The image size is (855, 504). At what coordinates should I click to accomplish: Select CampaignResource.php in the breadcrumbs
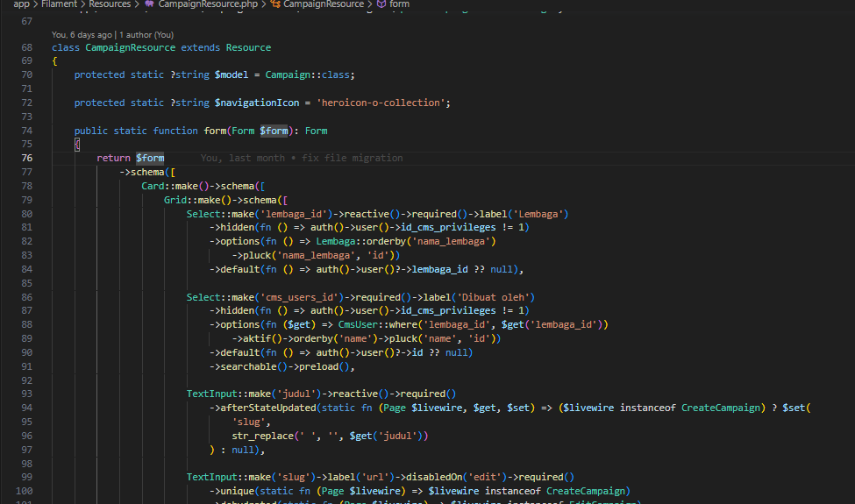pyautogui.click(x=208, y=4)
